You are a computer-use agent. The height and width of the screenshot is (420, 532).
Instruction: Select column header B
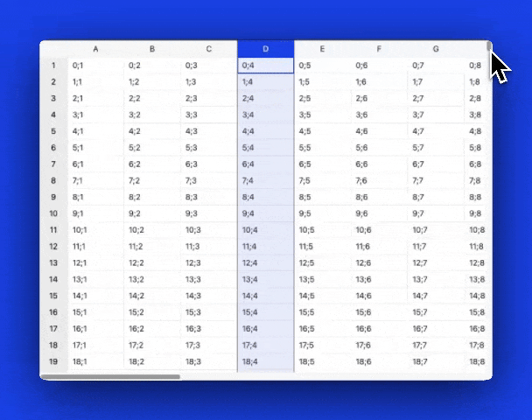(x=152, y=49)
